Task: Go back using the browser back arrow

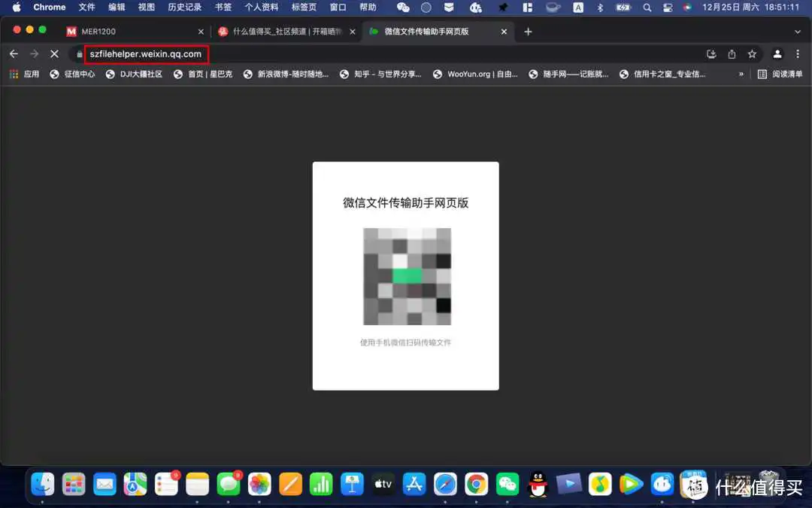Action: tap(14, 54)
